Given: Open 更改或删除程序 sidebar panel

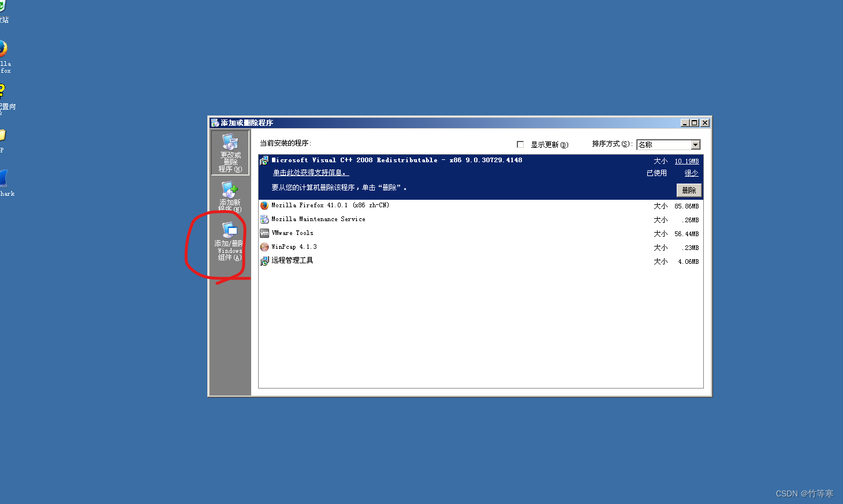Looking at the screenshot, I should tap(230, 152).
